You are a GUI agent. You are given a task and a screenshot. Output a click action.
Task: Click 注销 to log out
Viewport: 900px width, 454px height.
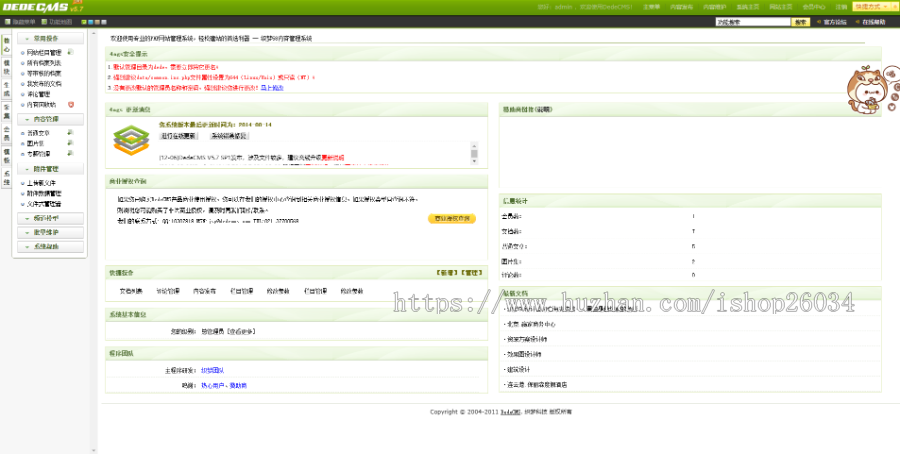click(841, 7)
